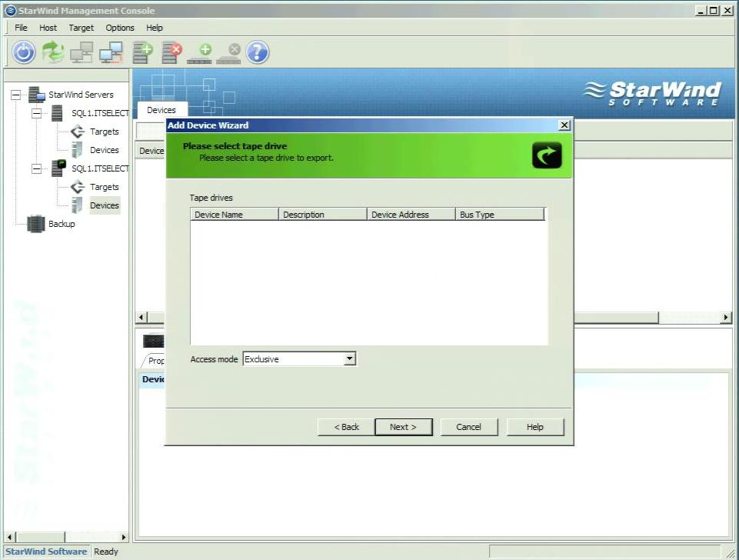
Task: Select the Backup tree item
Action: (x=62, y=224)
